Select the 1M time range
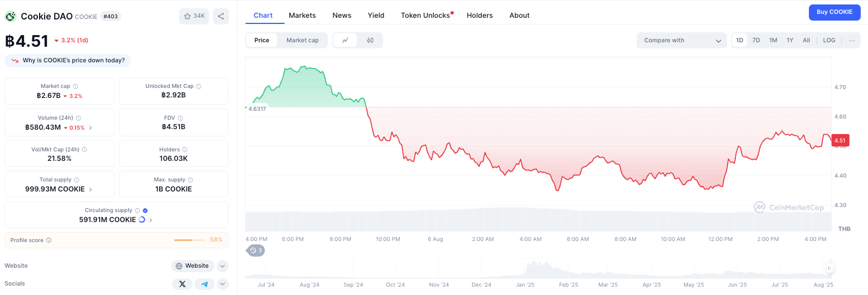Image resolution: width=868 pixels, height=295 pixels. (773, 40)
